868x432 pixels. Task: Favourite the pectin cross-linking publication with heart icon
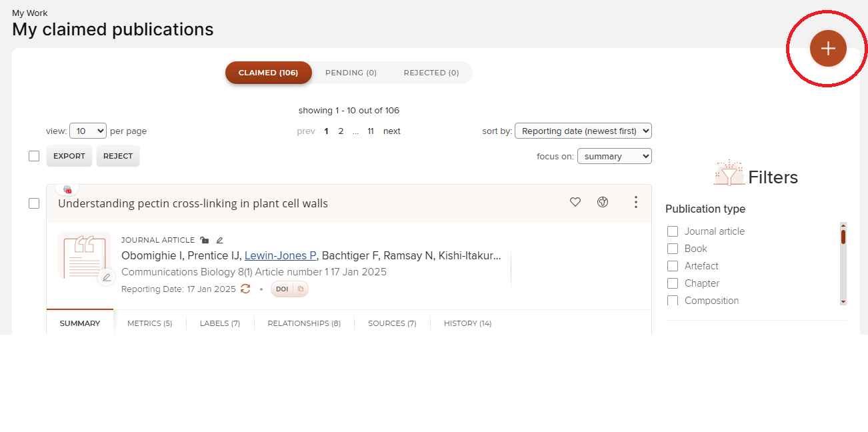coord(575,202)
